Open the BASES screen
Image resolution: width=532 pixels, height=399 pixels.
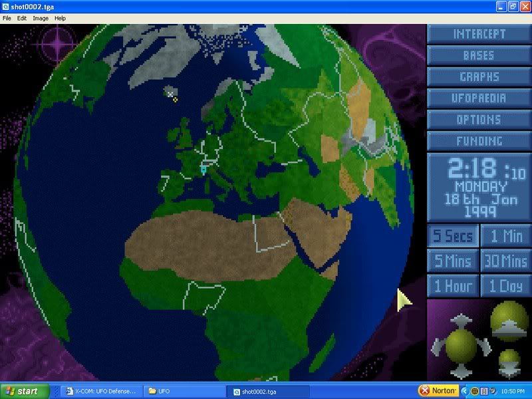(479, 55)
